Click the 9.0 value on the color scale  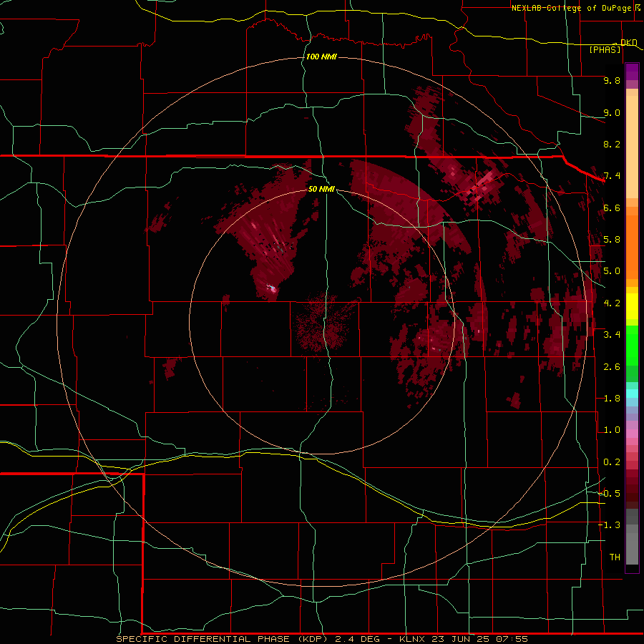(612, 112)
